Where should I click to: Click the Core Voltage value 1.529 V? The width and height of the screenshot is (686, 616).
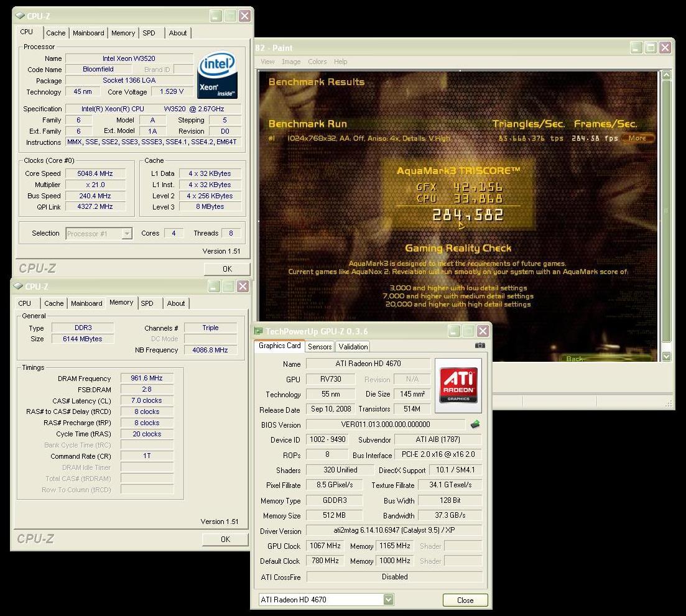coord(172,91)
